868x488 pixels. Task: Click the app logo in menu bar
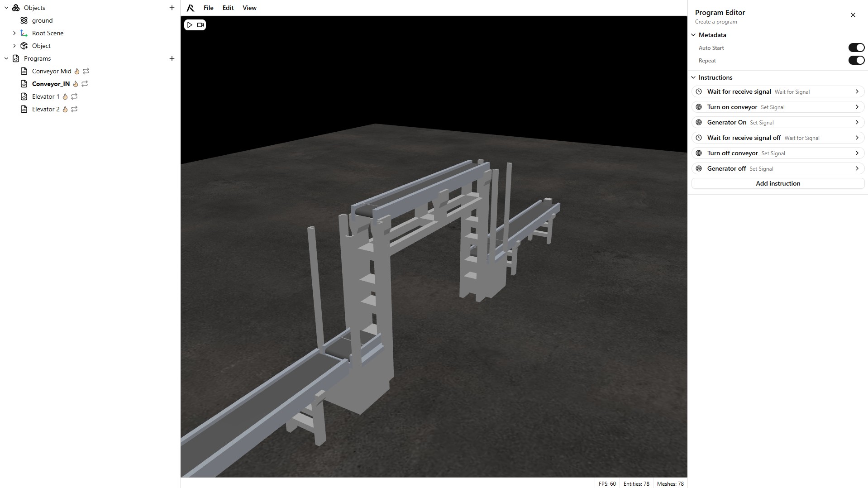pyautogui.click(x=191, y=8)
